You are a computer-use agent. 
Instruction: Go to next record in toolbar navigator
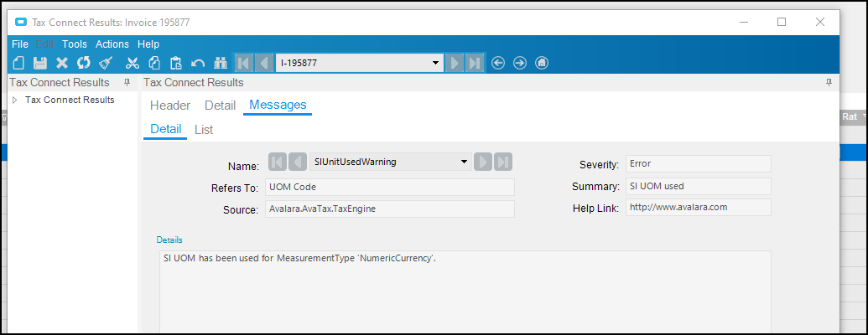[x=455, y=63]
